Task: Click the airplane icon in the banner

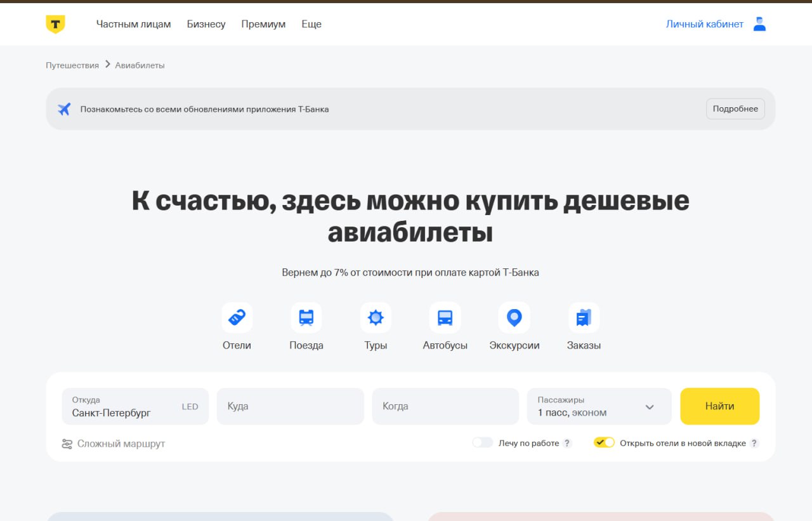Action: [x=64, y=109]
